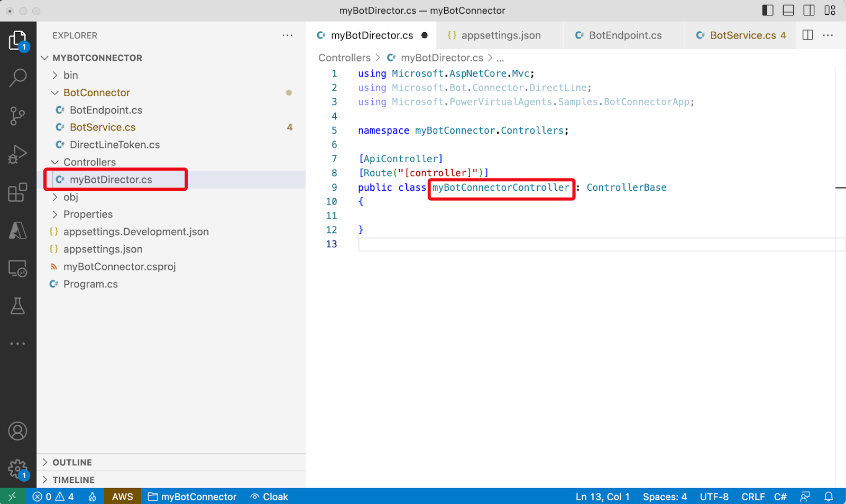Toggle the primary side bar

(x=768, y=10)
